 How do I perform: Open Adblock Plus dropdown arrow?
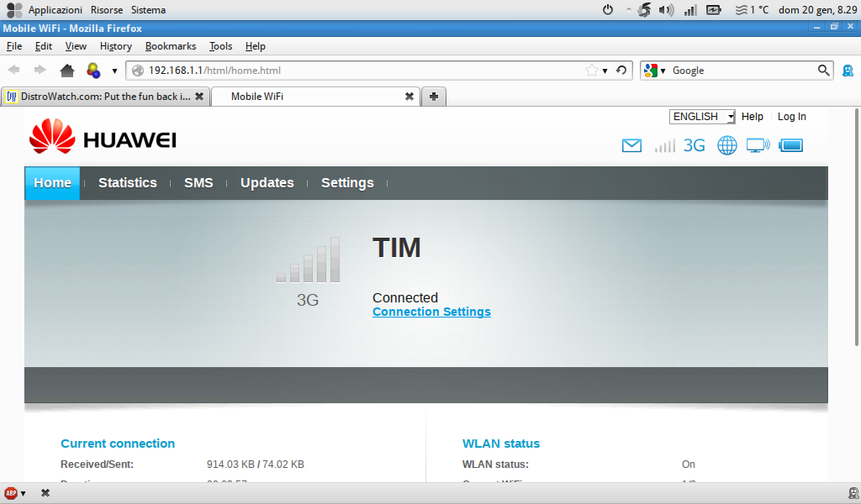(23, 494)
